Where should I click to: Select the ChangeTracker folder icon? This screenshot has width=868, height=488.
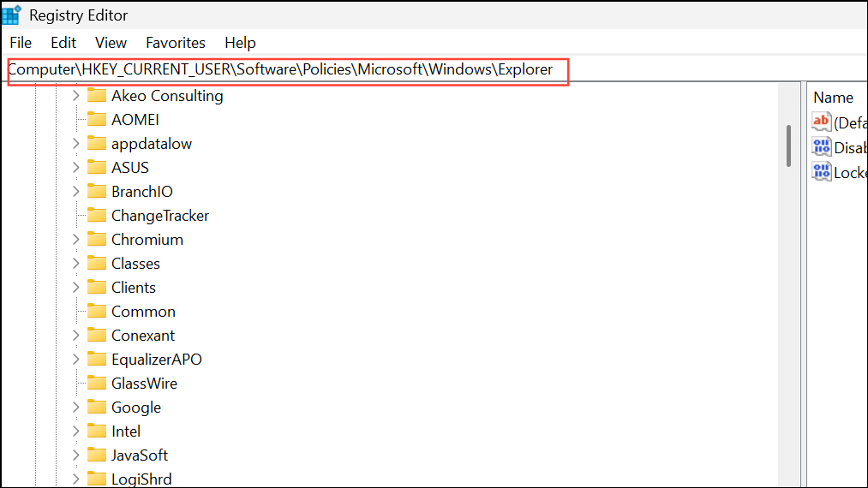(96, 215)
